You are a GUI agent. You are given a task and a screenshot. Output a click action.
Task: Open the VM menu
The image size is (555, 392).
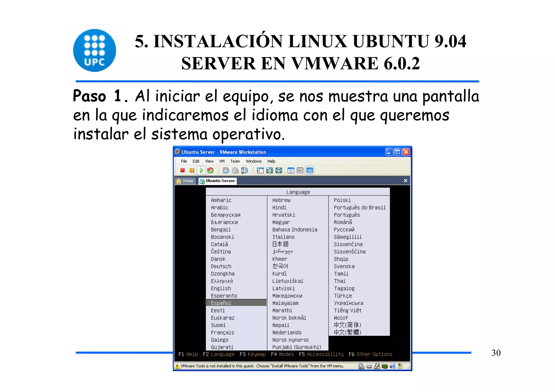click(222, 161)
